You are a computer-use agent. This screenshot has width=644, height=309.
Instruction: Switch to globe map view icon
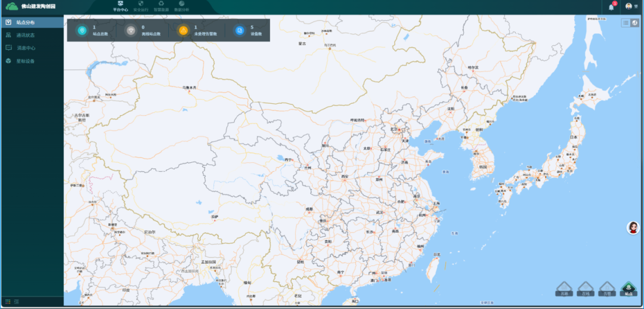635,23
